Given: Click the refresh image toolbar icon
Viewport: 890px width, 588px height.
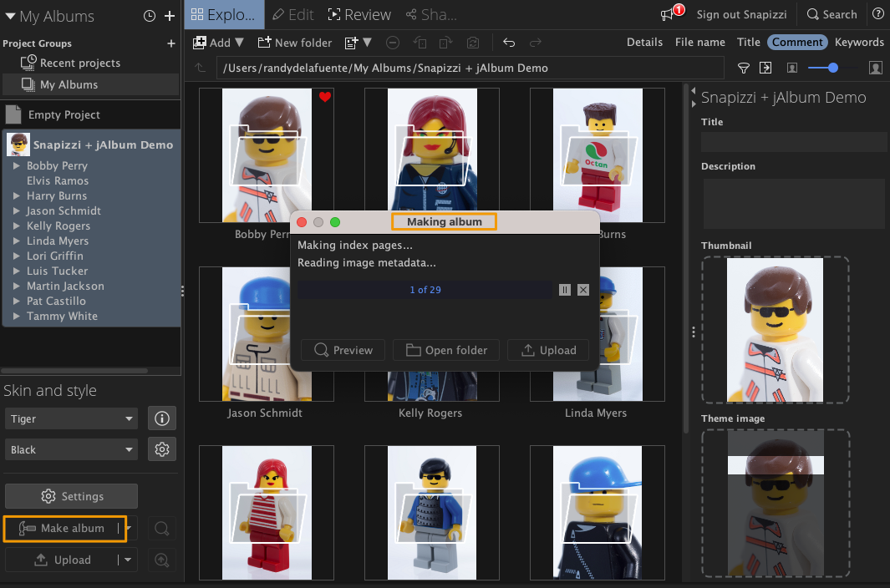Looking at the screenshot, I should (x=472, y=43).
